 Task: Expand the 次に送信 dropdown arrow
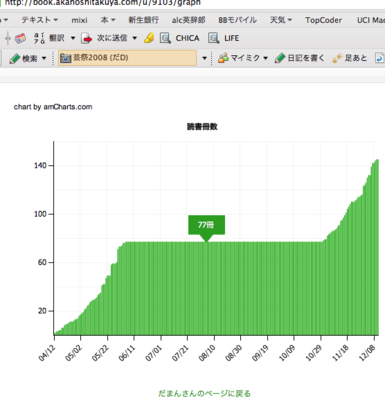[135, 38]
